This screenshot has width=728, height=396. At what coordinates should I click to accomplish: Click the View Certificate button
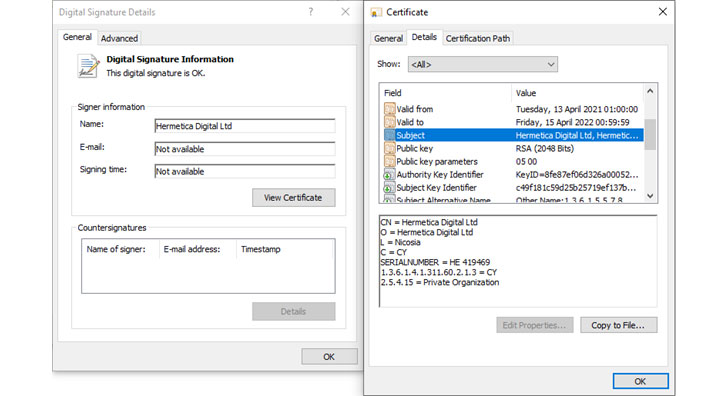(x=293, y=198)
